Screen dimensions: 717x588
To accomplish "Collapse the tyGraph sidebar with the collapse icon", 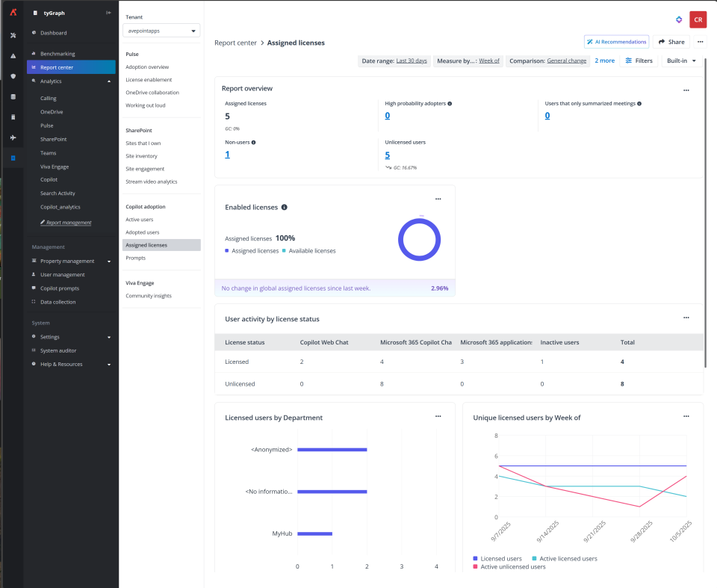I will (108, 13).
